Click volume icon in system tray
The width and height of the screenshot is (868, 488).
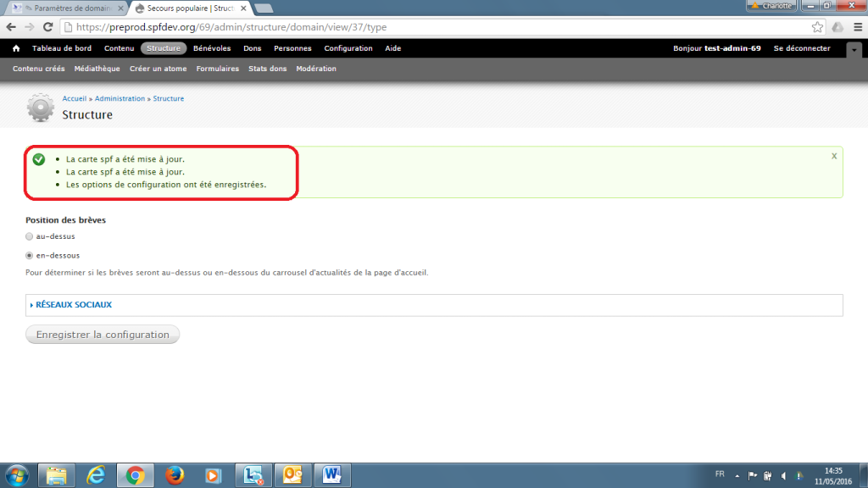783,476
